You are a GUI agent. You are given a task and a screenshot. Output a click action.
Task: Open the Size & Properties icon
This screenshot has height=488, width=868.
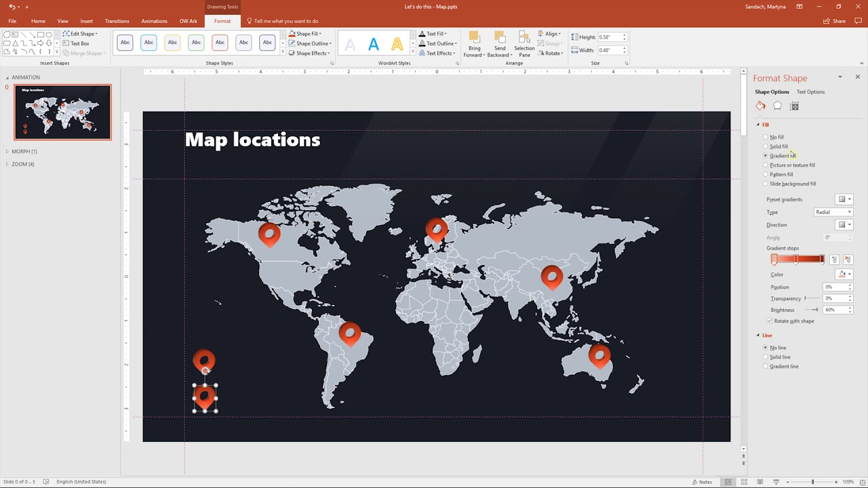click(x=794, y=106)
